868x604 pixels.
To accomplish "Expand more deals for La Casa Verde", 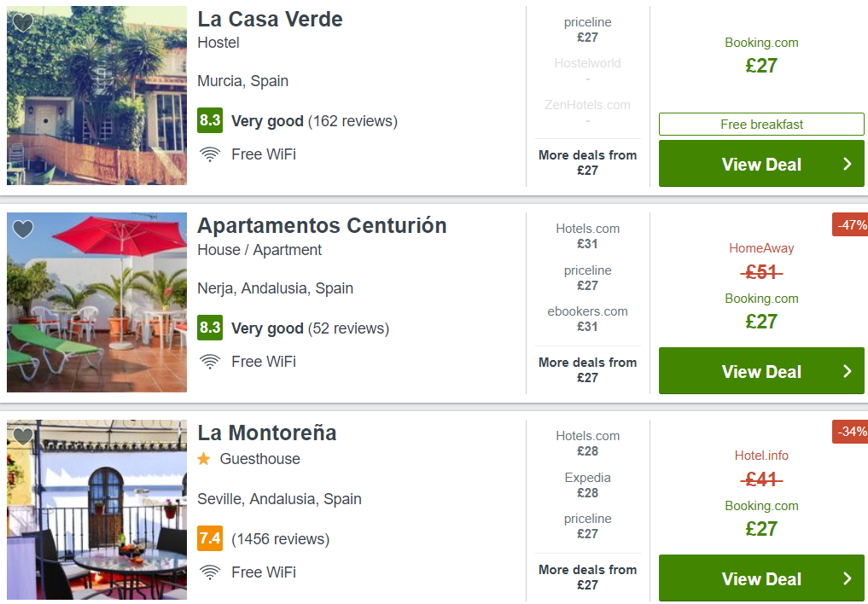I will pyautogui.click(x=587, y=163).
